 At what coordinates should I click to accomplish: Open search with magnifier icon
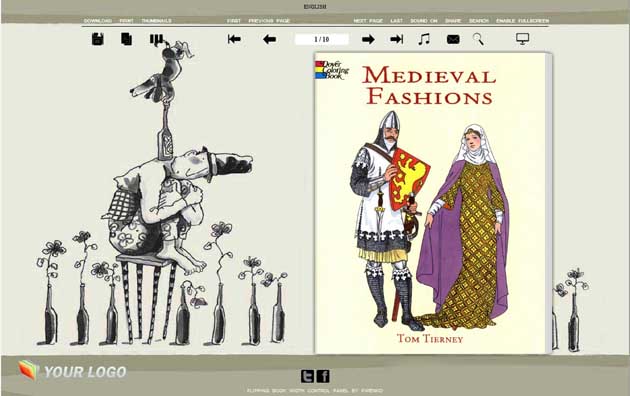coord(478,39)
